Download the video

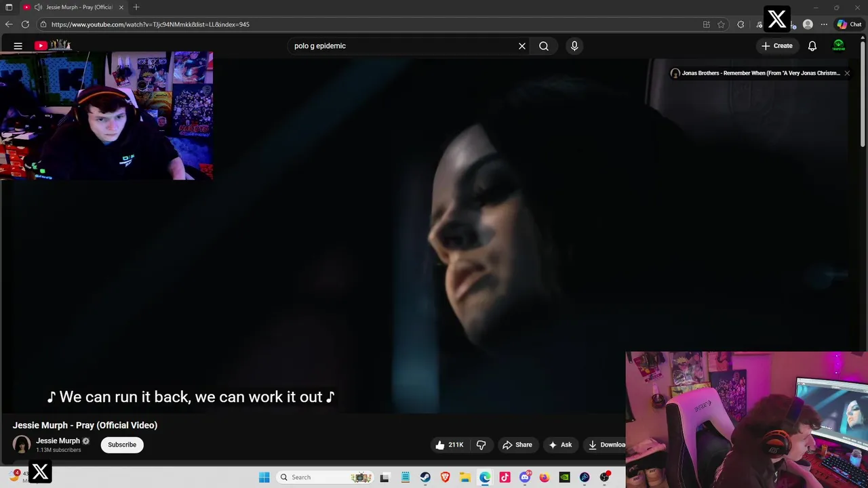click(x=606, y=445)
